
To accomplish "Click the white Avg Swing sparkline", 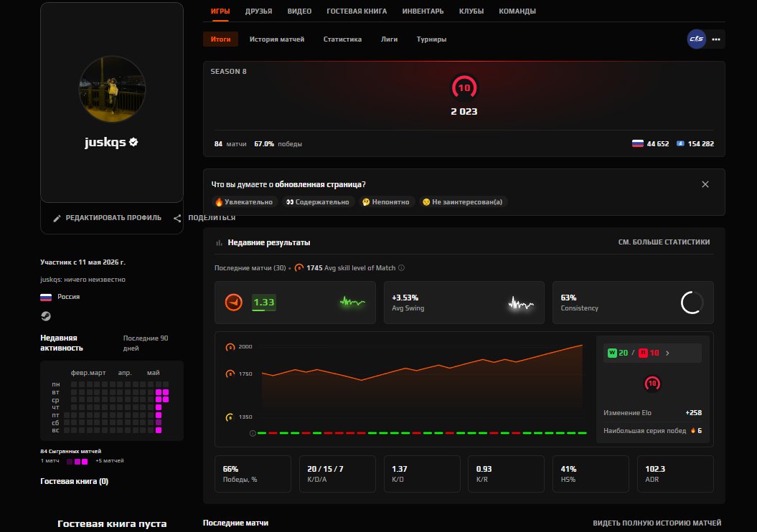I will 521,303.
